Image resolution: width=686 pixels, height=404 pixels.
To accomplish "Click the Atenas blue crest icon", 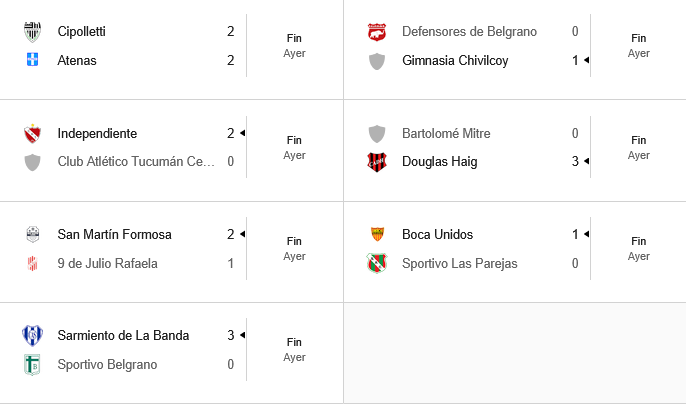I will click(x=32, y=60).
